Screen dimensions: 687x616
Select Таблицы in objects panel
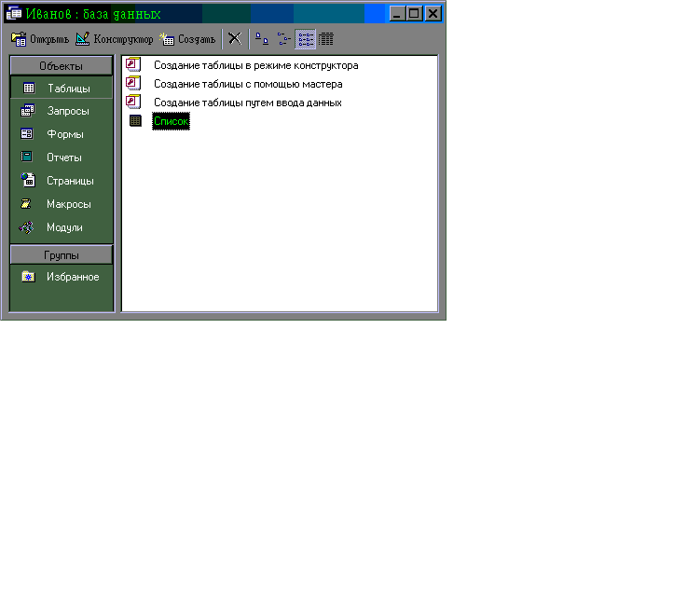click(62, 88)
